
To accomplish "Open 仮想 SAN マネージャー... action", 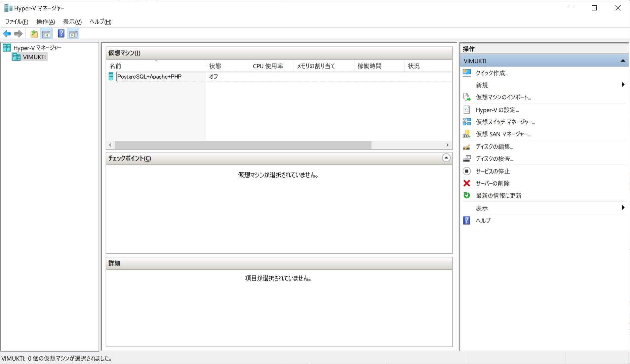I will [x=503, y=134].
